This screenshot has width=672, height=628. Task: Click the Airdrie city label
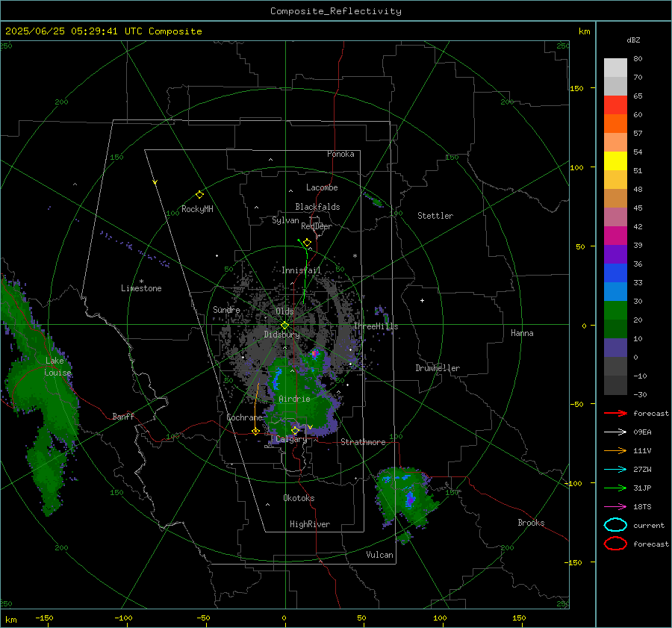tap(294, 399)
